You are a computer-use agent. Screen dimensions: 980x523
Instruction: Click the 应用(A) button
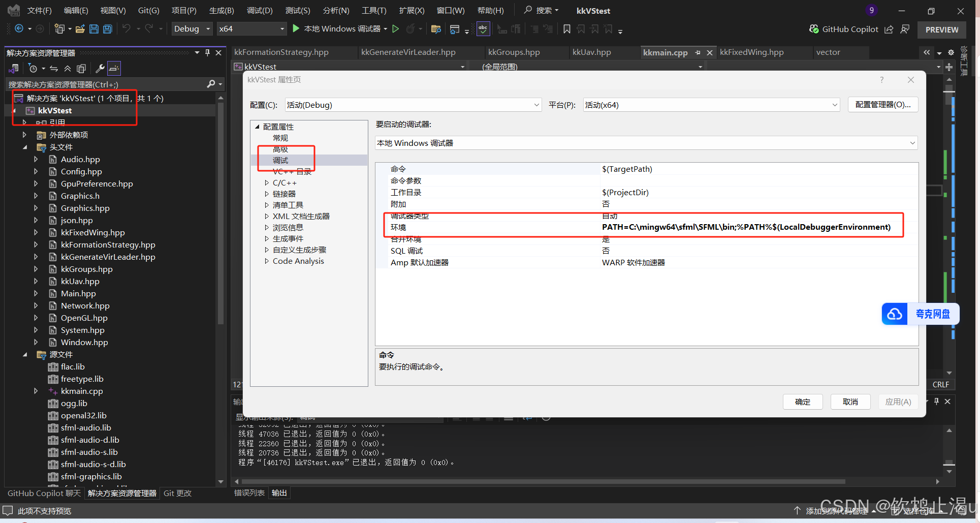click(898, 402)
